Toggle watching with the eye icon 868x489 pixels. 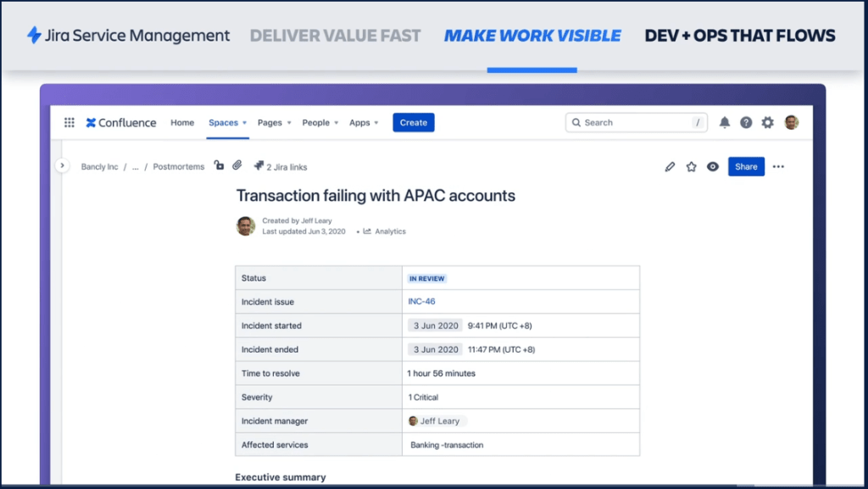tap(713, 167)
